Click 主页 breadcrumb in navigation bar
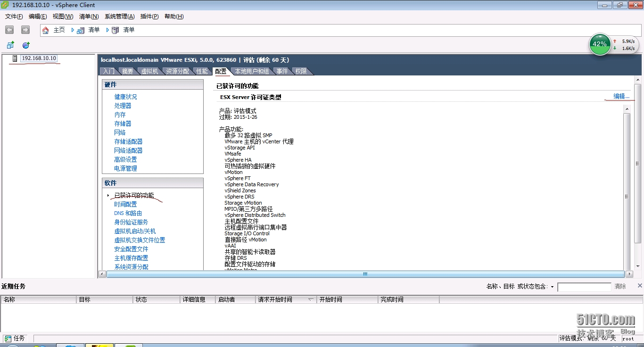Viewport: 644px width, 347px height. click(x=59, y=30)
